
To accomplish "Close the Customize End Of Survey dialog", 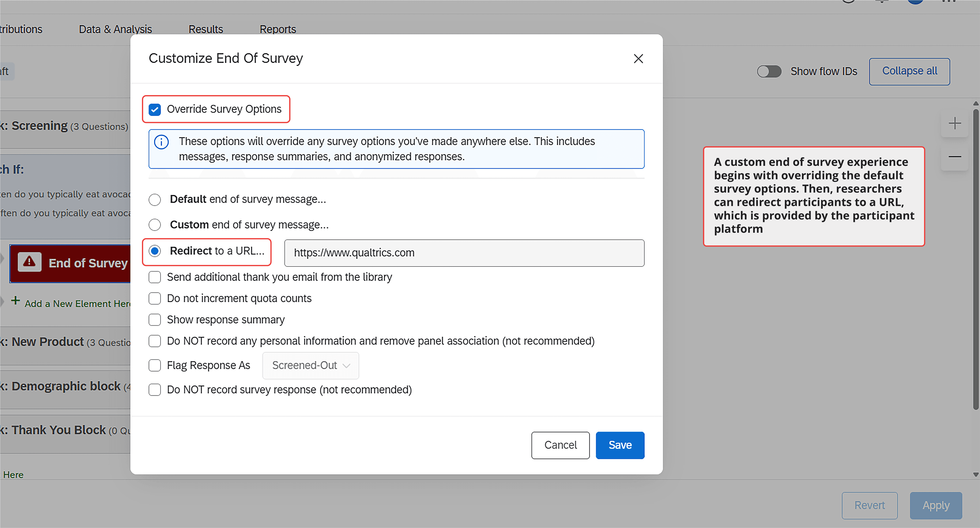I will (638, 59).
